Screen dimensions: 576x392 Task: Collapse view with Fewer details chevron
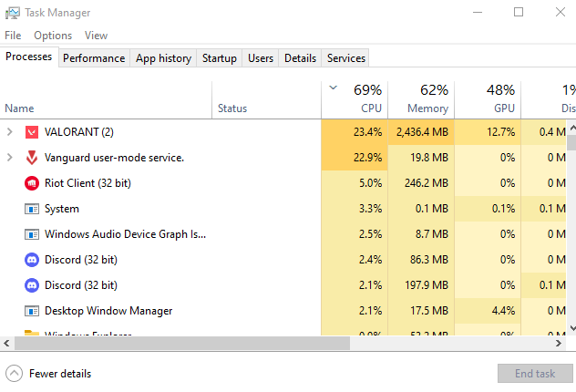(x=14, y=374)
